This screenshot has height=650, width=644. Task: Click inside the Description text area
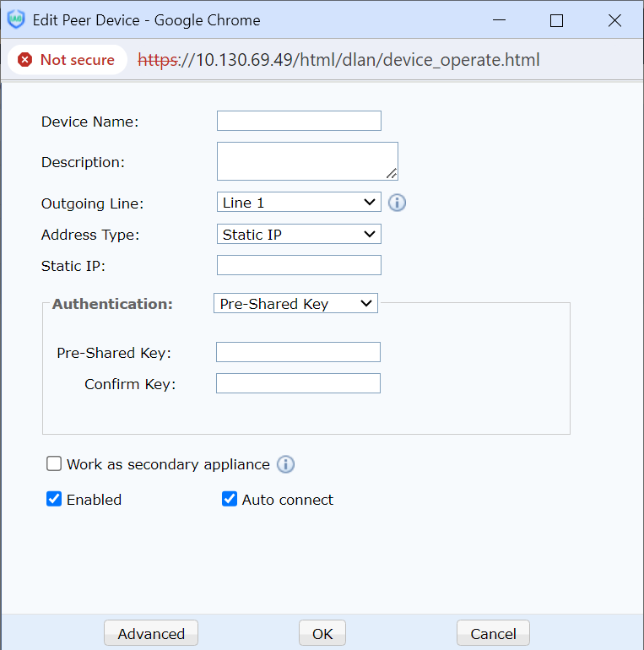click(x=306, y=160)
